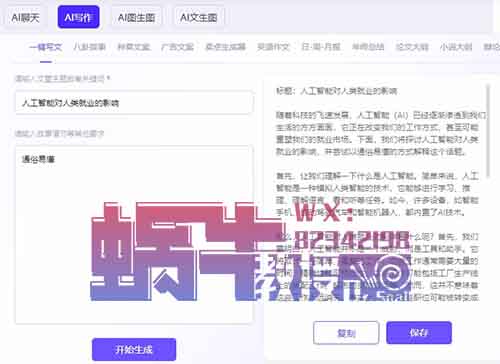Viewport: 500px width, 364px height.
Task: Open the AI图生图 tab
Action: pyautogui.click(x=136, y=17)
